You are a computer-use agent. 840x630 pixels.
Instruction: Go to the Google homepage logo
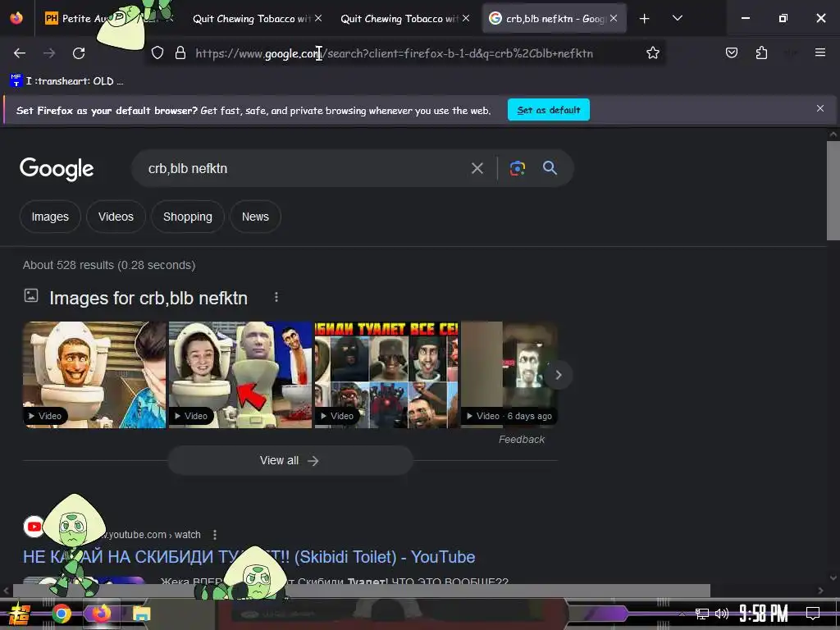point(57,169)
